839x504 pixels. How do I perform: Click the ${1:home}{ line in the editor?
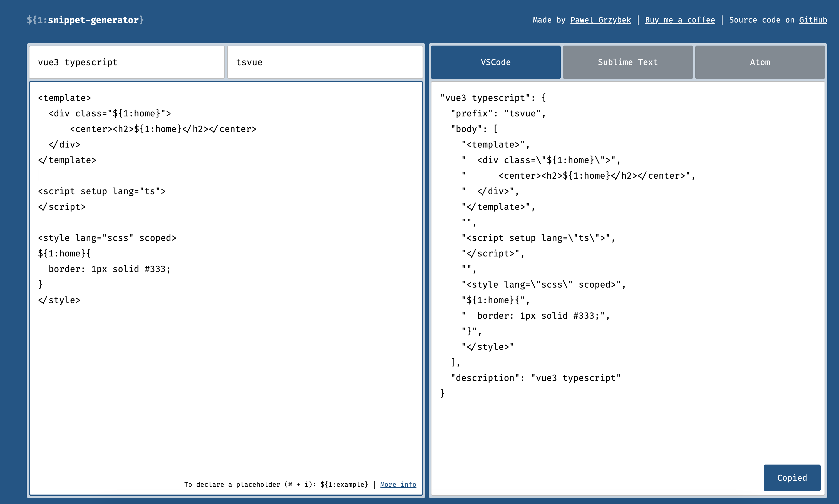[x=64, y=253]
